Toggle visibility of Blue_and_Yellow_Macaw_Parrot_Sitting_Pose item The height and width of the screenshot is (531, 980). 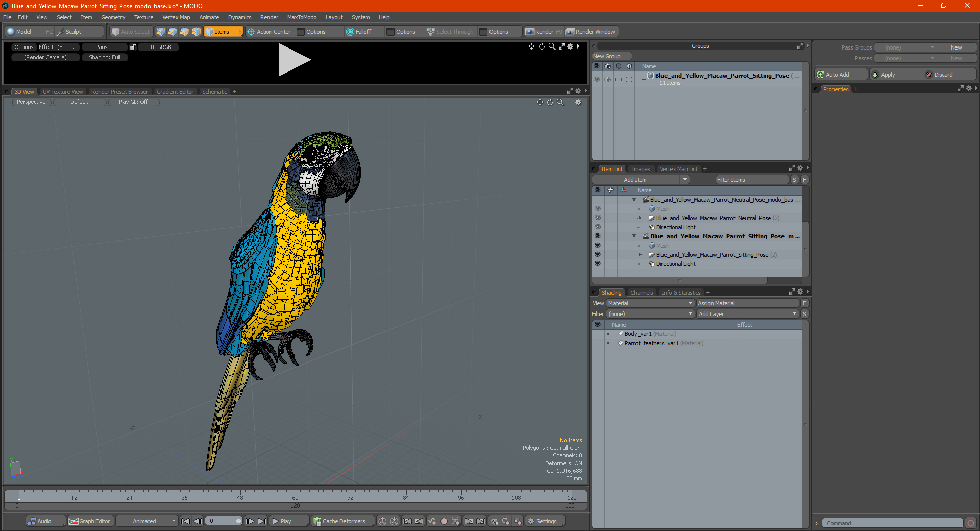click(x=598, y=255)
